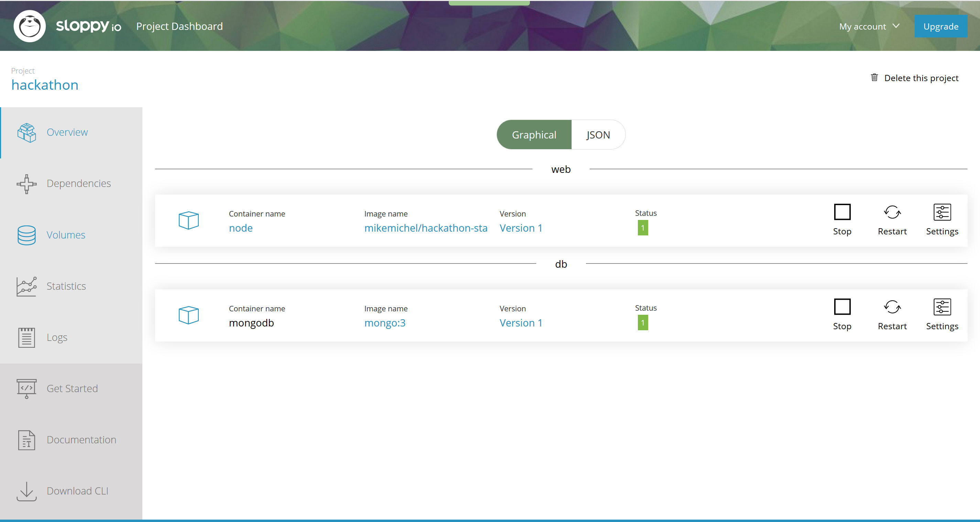Open Settings for the mongodb container

(x=942, y=315)
